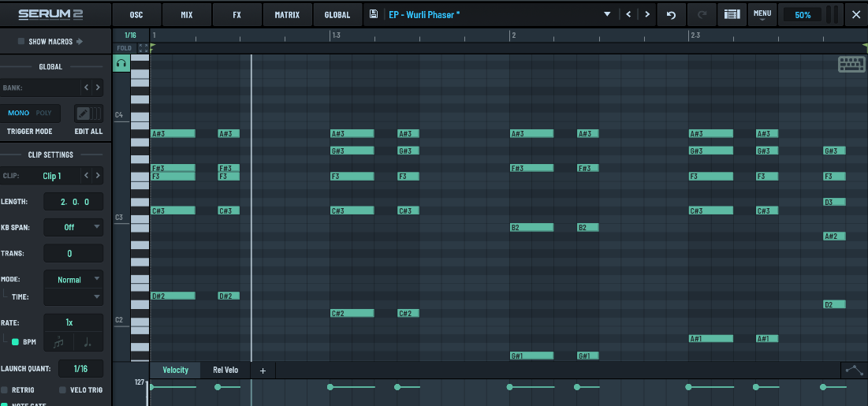The width and height of the screenshot is (868, 406).
Task: Close the plugin with the X
Action: [x=856, y=15]
